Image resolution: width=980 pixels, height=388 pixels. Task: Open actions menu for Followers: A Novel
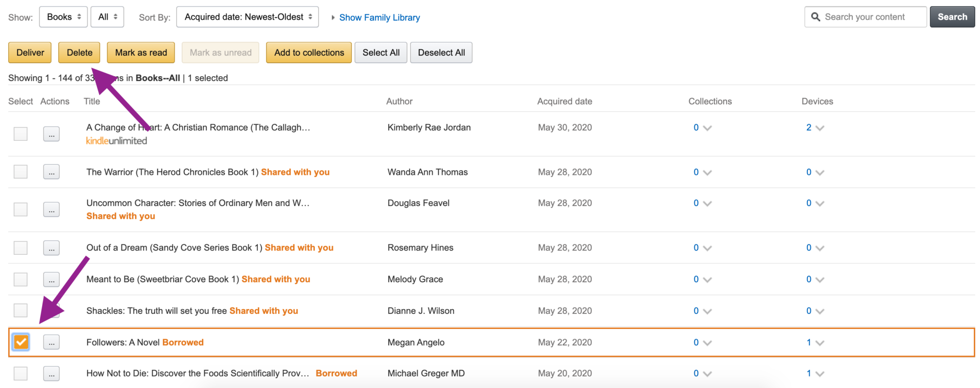click(x=51, y=342)
